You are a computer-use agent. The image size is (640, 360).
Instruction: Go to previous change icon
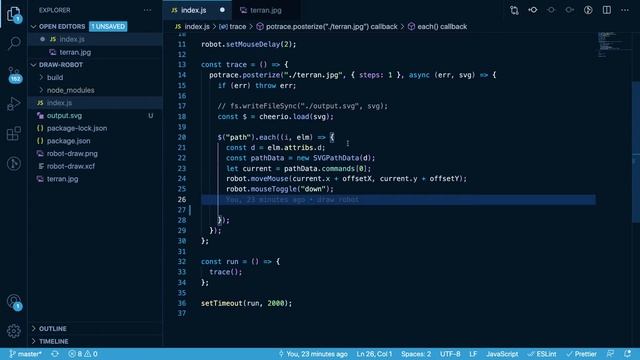551,10
